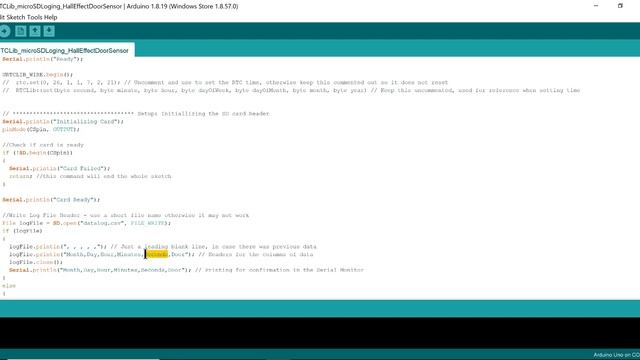Click the Upload arrow toolbar icon
This screenshot has height=360, width=640.
point(4,31)
